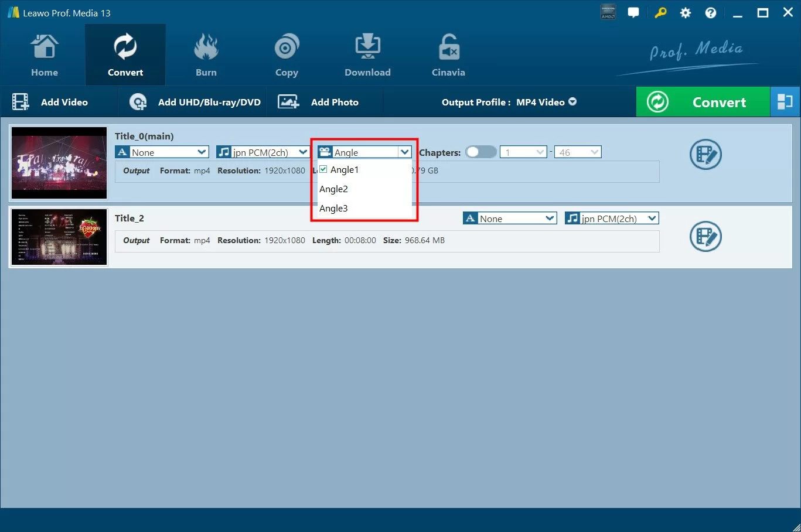
Task: Collapse the Angle dropdown arrow
Action: (404, 152)
